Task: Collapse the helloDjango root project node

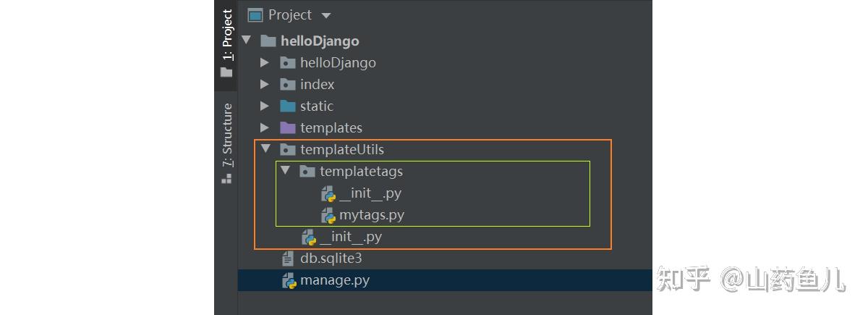Action: pos(247,41)
